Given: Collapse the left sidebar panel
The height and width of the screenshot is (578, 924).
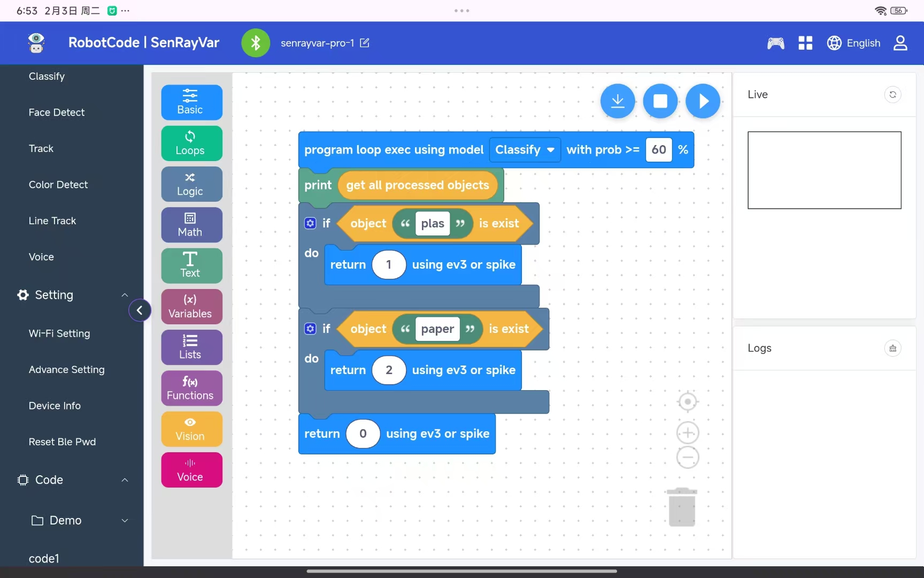Looking at the screenshot, I should 140,310.
